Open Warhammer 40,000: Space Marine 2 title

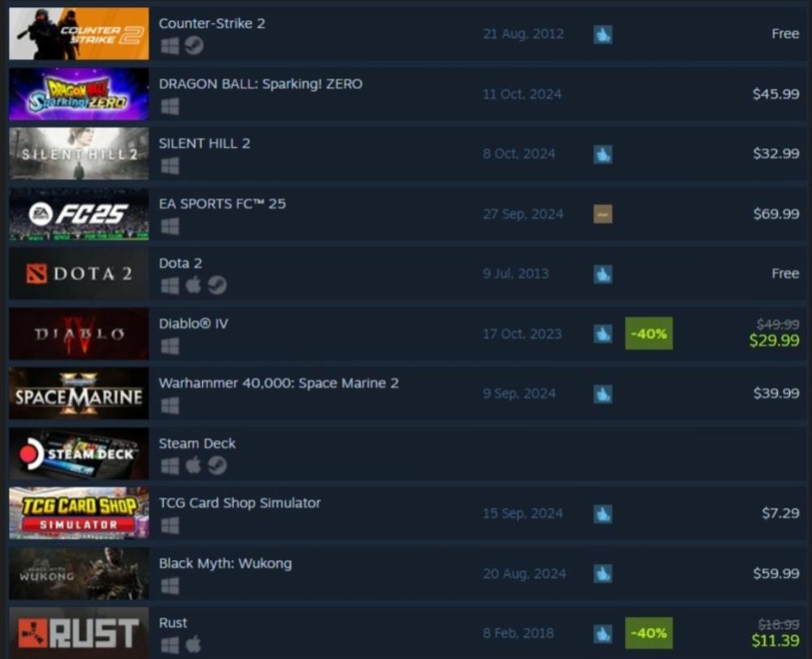279,383
